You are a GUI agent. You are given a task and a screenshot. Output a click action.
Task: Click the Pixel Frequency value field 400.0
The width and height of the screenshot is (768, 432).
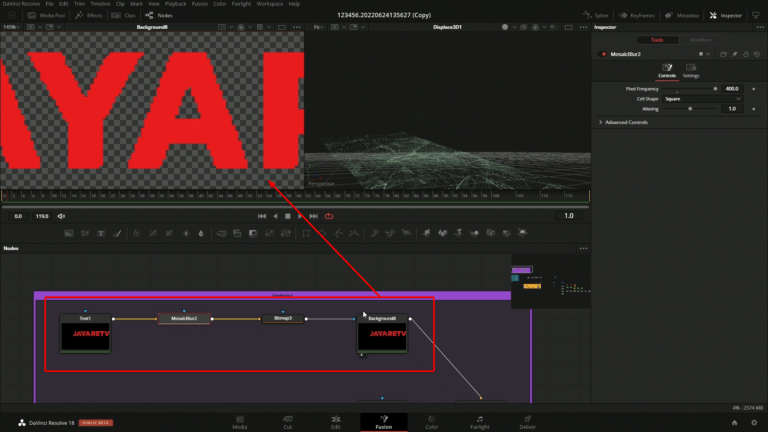732,89
